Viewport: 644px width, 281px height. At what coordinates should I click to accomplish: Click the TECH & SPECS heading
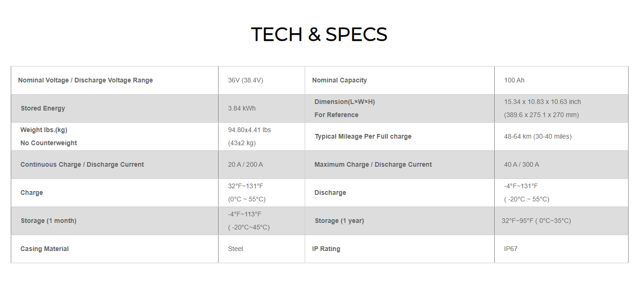coord(319,35)
